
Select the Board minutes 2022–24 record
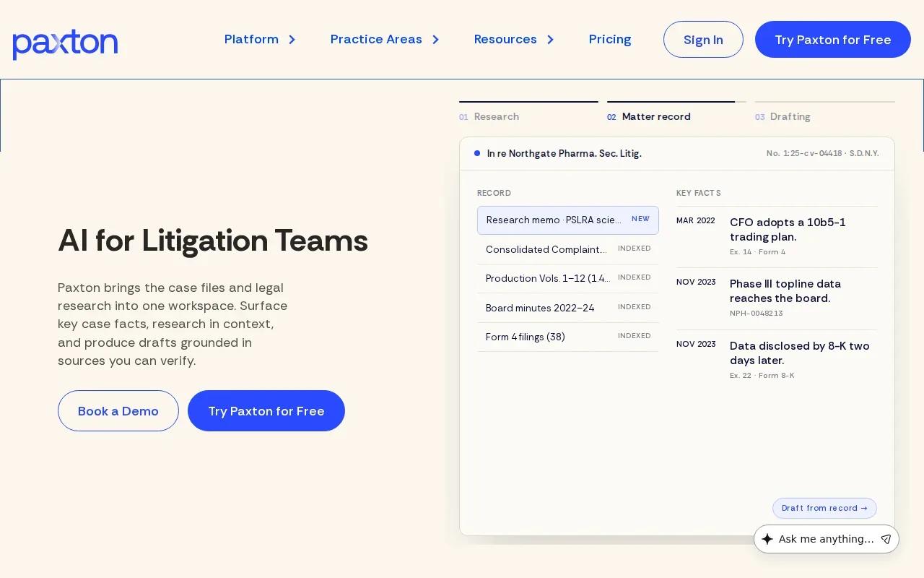(x=568, y=308)
